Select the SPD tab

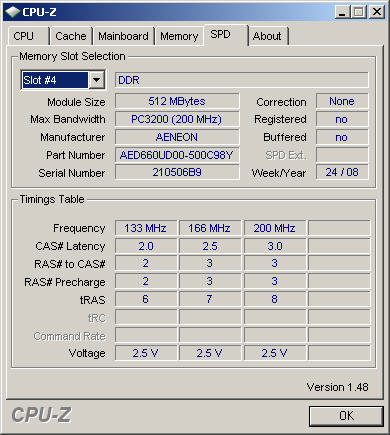coord(226,35)
